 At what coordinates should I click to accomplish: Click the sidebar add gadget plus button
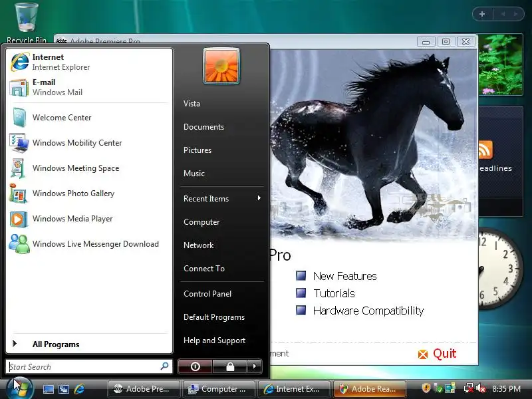481,14
